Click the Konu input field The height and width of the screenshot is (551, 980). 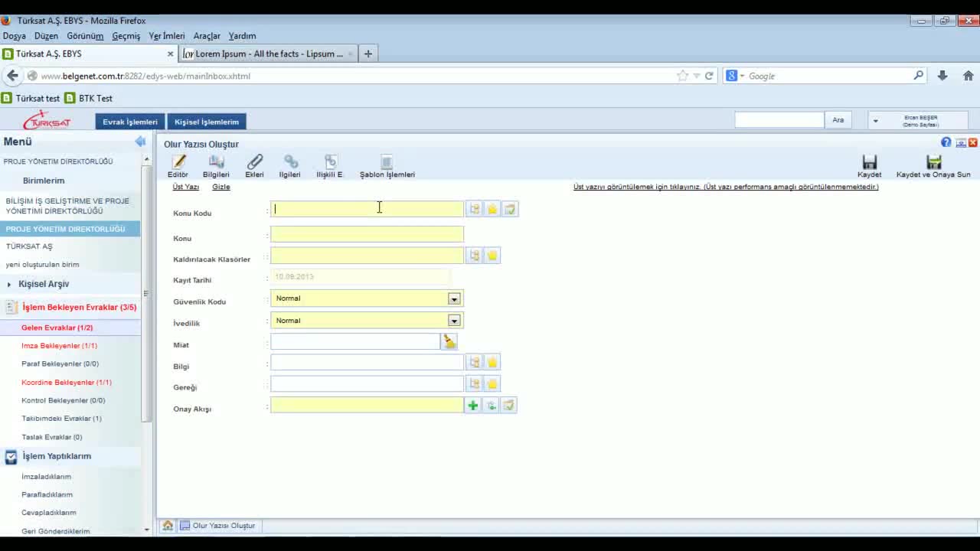[367, 234]
